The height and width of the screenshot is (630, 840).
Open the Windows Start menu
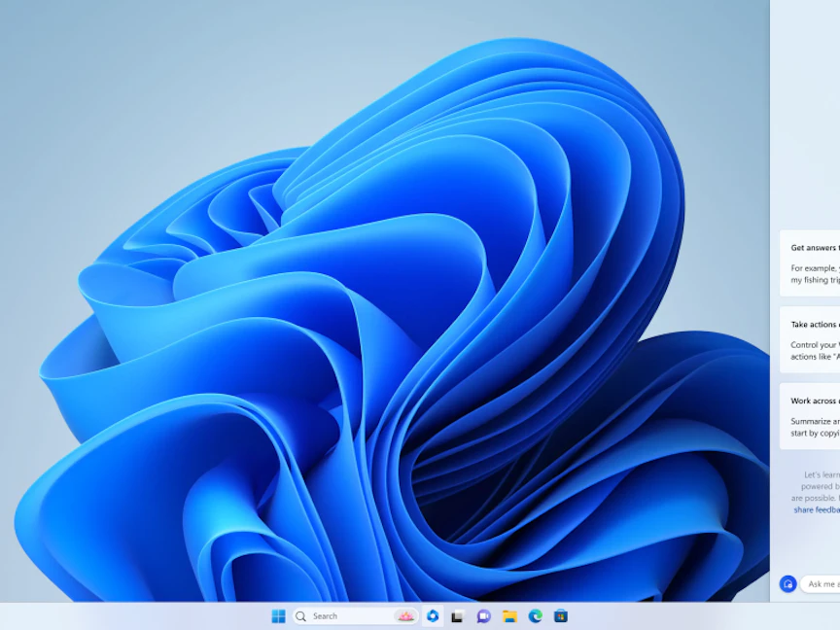click(278, 615)
